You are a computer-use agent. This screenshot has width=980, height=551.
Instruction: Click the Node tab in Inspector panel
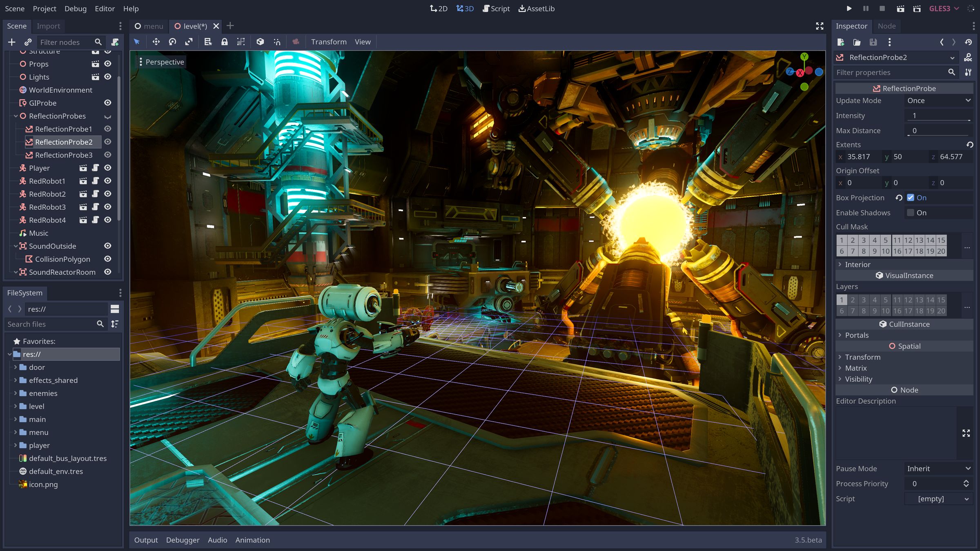pyautogui.click(x=886, y=26)
